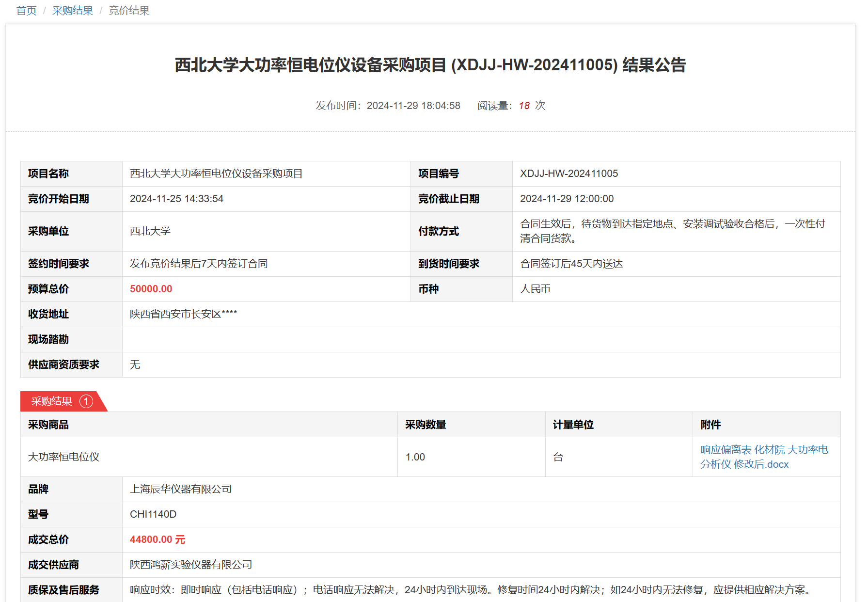Click the circled number 1 badge

86,401
